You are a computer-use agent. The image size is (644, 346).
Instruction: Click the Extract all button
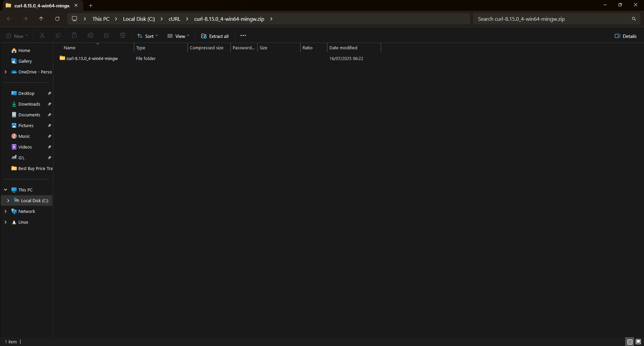[x=215, y=36]
